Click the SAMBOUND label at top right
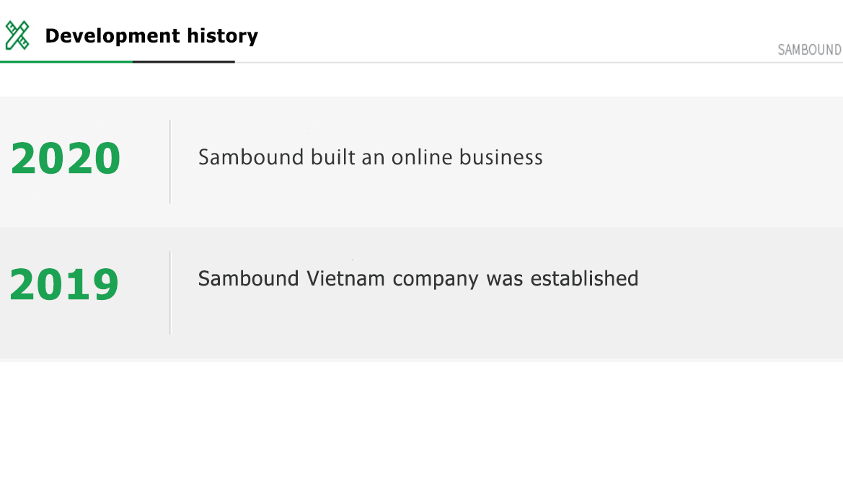This screenshot has width=843, height=504. coord(810,50)
